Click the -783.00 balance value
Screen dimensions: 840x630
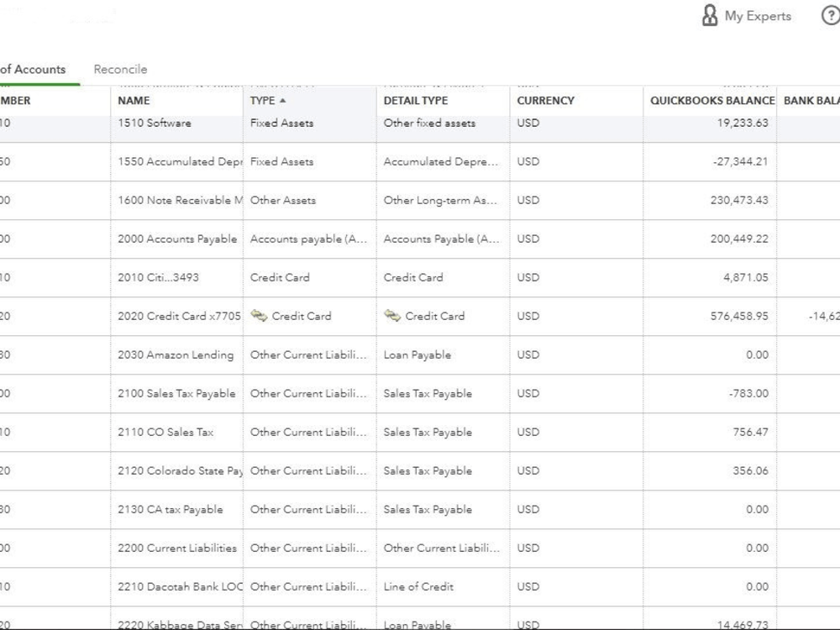pyautogui.click(x=748, y=392)
